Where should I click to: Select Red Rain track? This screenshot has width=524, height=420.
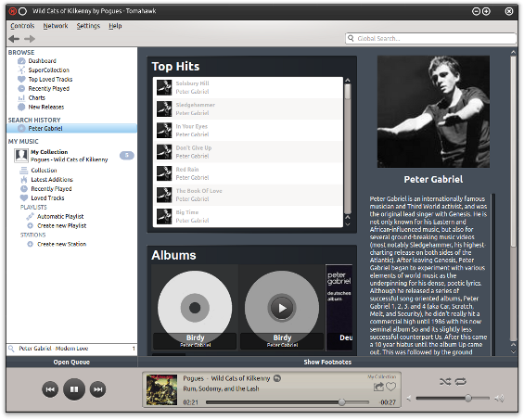pyautogui.click(x=248, y=173)
